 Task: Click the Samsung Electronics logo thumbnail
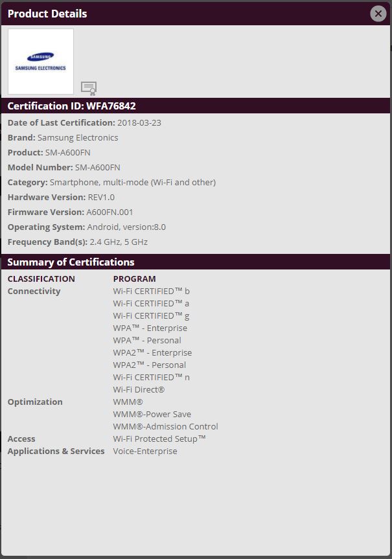(x=41, y=62)
